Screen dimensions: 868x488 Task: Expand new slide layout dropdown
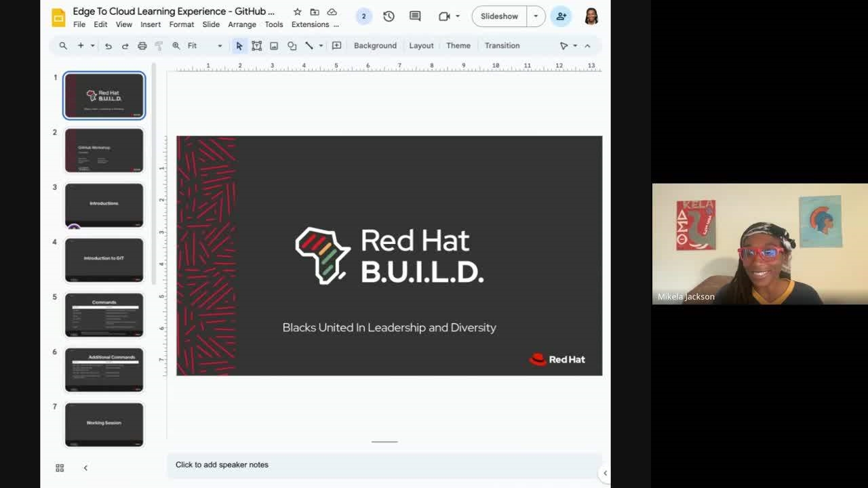point(92,45)
